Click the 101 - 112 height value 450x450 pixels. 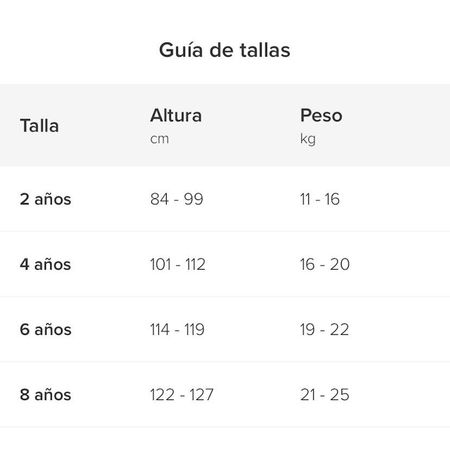coord(178,264)
